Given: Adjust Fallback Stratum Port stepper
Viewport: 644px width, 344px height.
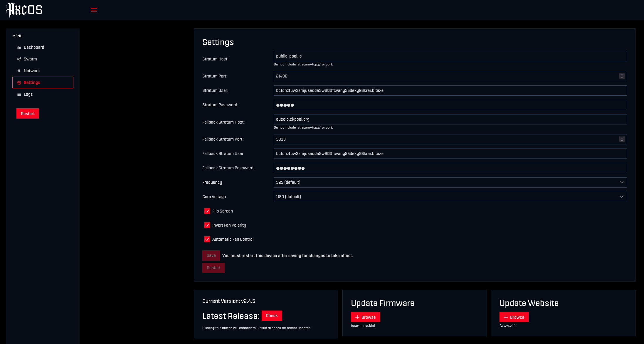Looking at the screenshot, I should tap(622, 139).
